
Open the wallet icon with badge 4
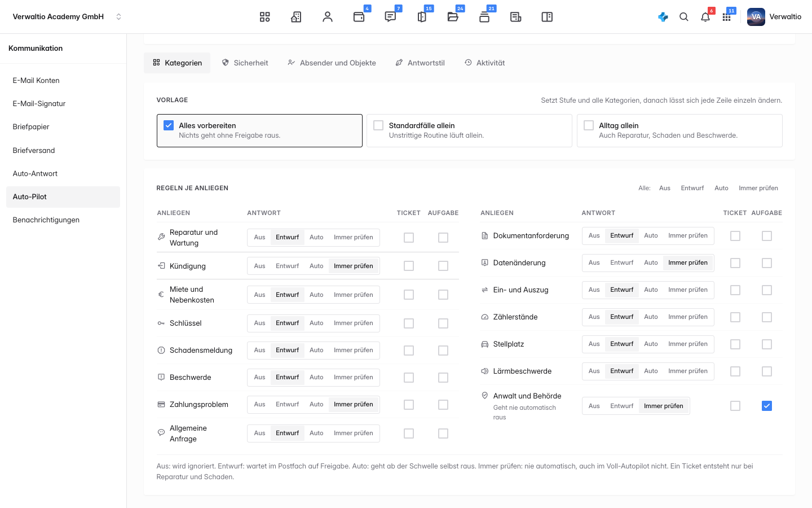pyautogui.click(x=359, y=17)
